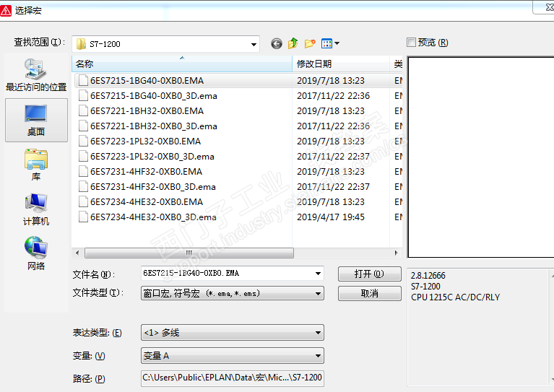The width and height of the screenshot is (554, 392).
Task: Click file icon of 6ES7223-1PL32-0XB0.EMA
Action: (83, 141)
